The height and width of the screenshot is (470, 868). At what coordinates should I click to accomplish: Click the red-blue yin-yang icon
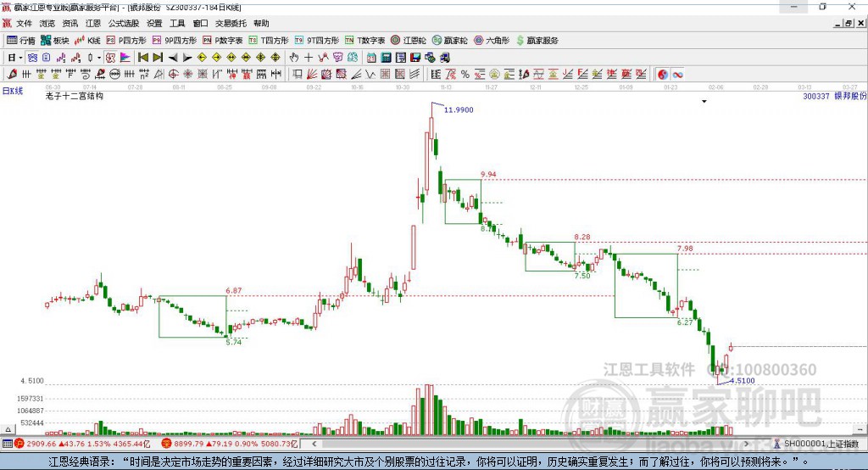point(663,75)
